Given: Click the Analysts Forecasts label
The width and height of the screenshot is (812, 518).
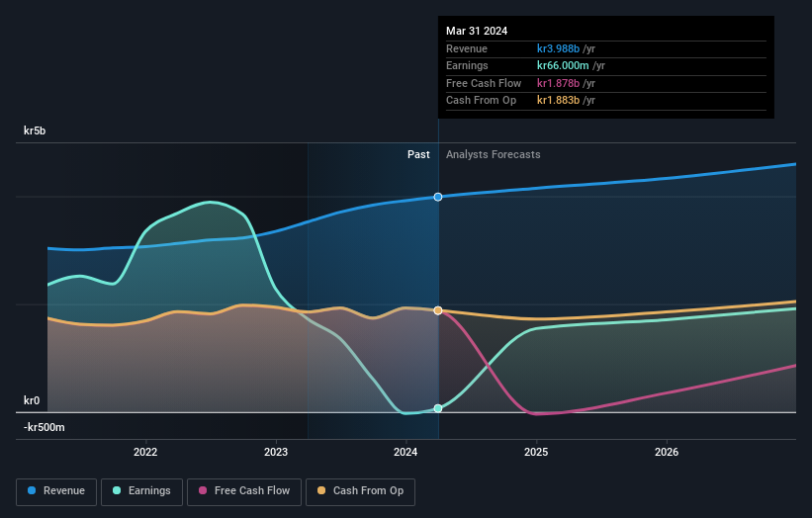Looking at the screenshot, I should click(493, 155).
